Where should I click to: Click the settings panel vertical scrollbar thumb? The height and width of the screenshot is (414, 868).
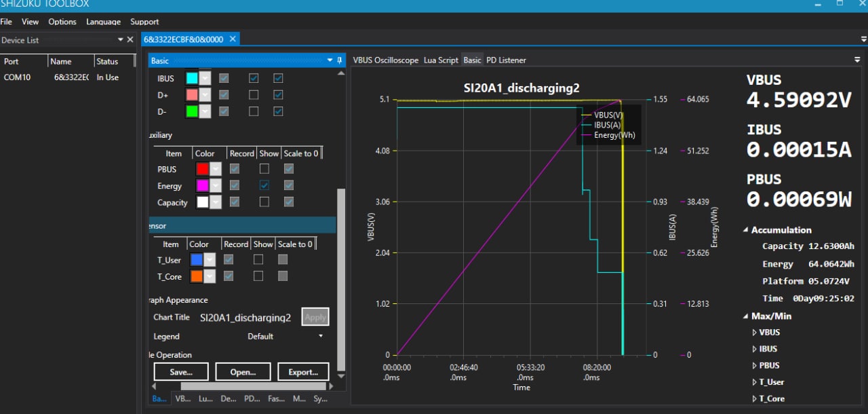tap(341, 278)
